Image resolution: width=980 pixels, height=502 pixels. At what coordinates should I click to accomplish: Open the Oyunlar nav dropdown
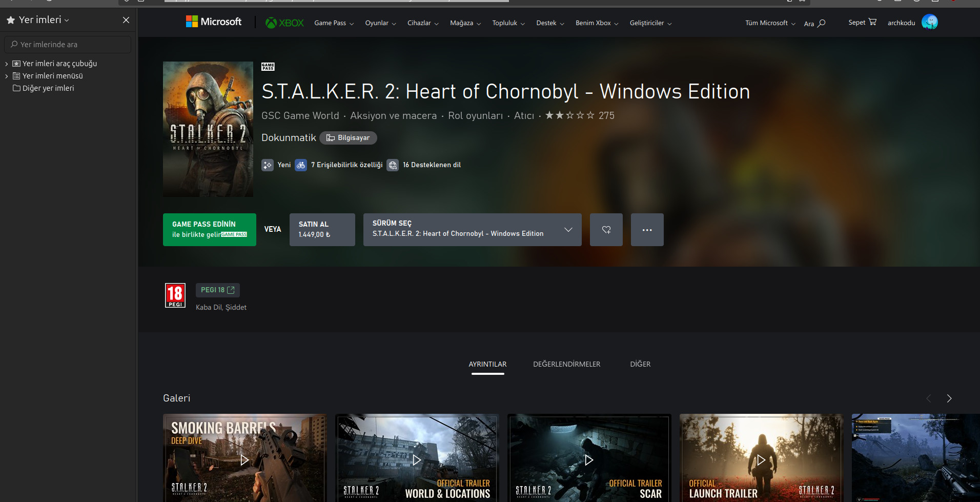point(380,23)
